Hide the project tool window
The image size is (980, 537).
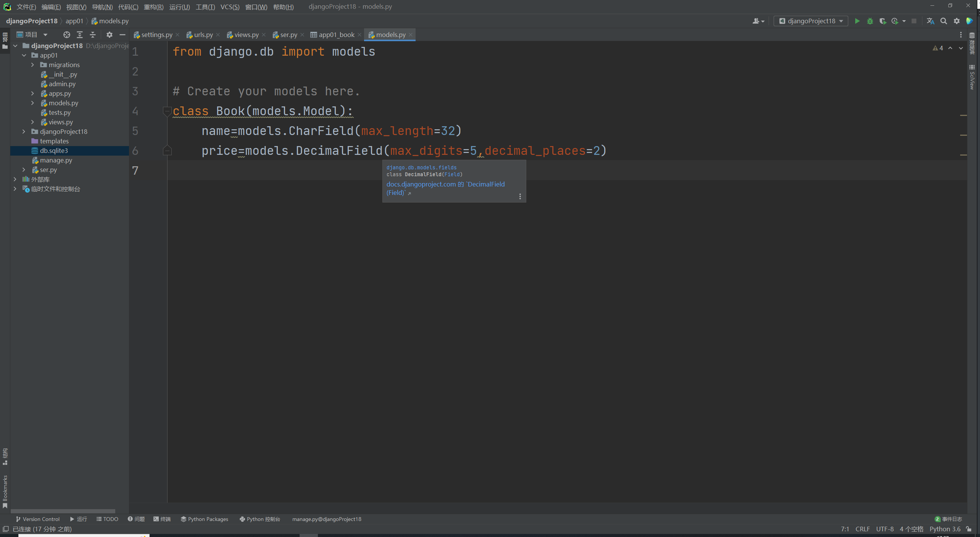(122, 35)
